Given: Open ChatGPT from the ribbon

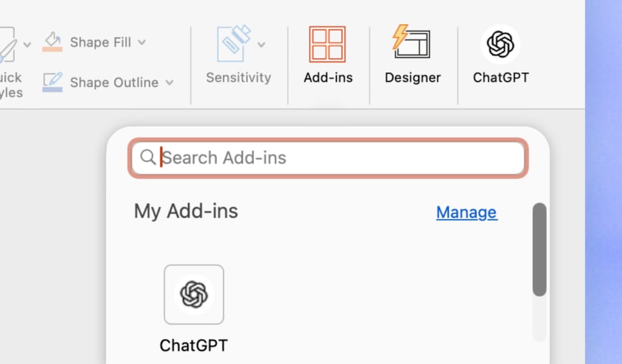Looking at the screenshot, I should click(501, 55).
